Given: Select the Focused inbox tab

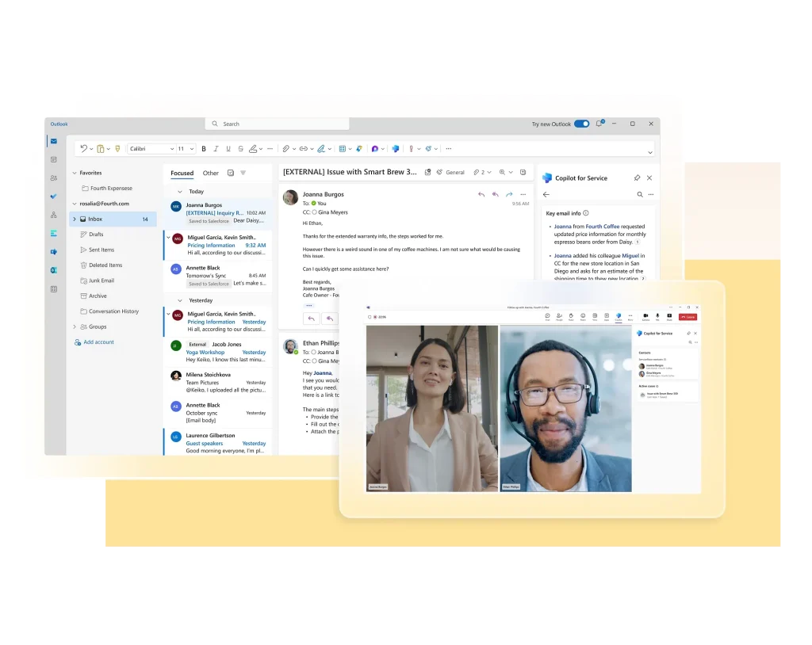Looking at the screenshot, I should coord(182,173).
